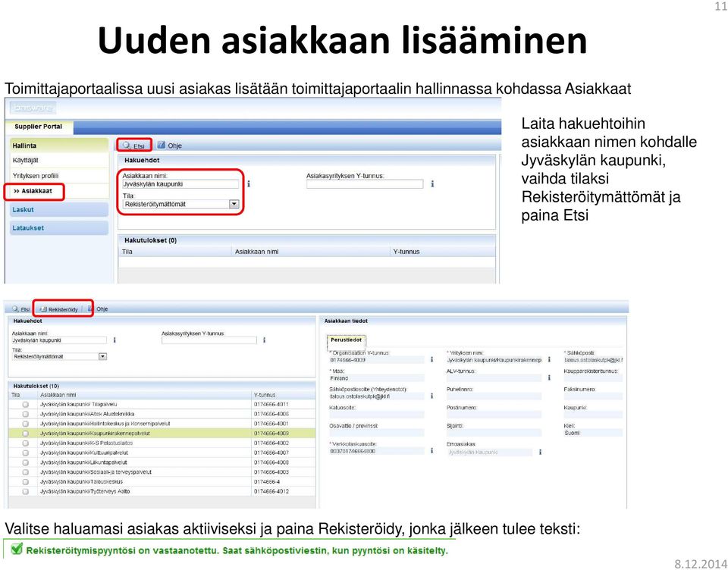Screen dimensions: 728x570
Task: Click the Etsi magnifier icon beside Supplier Portal sidebar
Action: pos(127,146)
